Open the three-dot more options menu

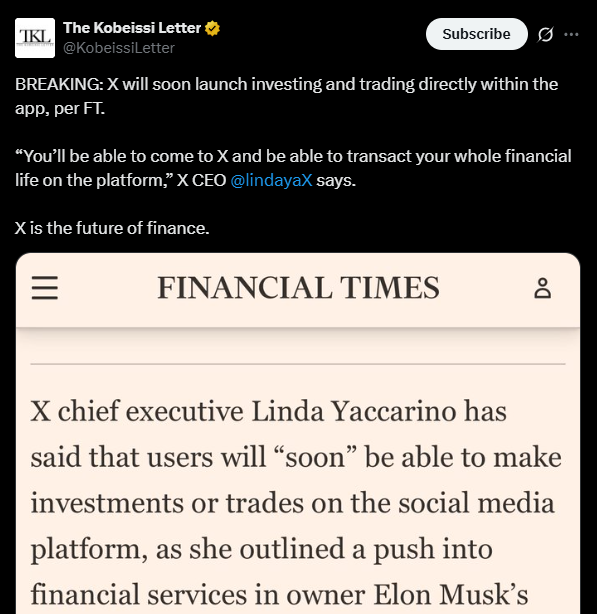pos(571,34)
